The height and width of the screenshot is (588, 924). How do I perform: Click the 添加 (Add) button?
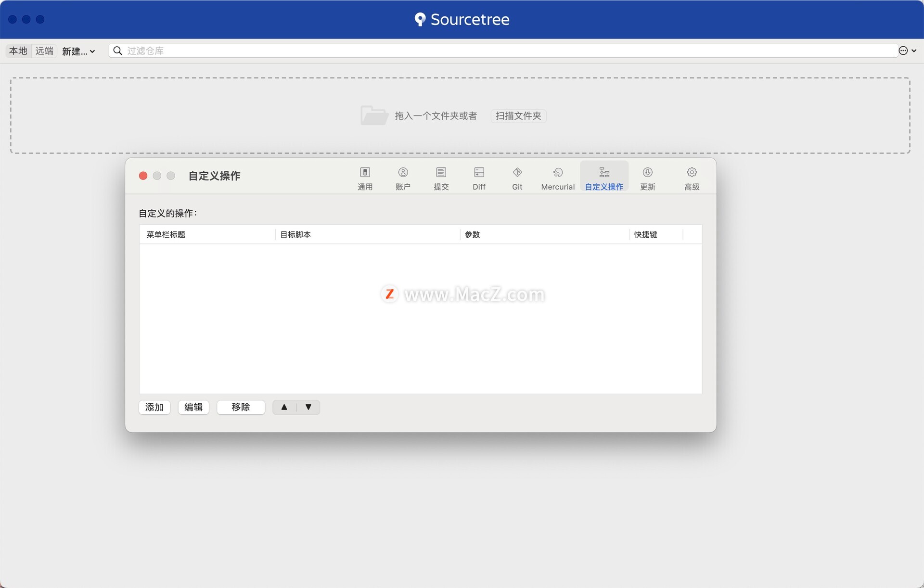[x=154, y=407]
